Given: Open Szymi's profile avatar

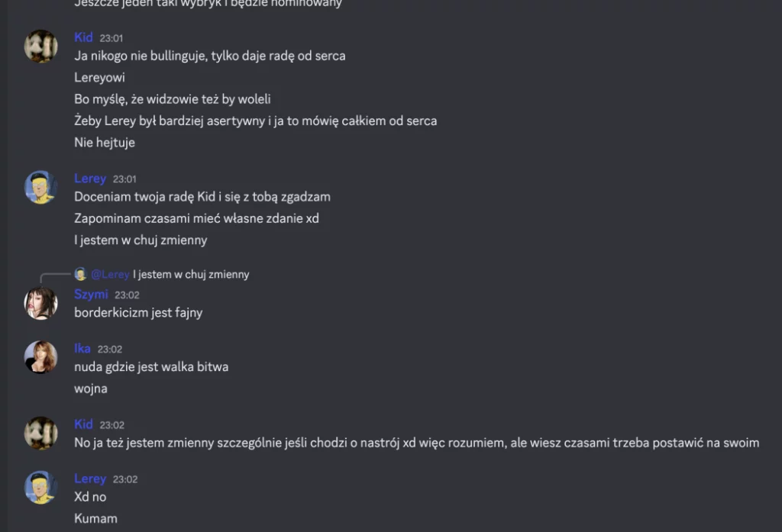Looking at the screenshot, I should point(41,303).
